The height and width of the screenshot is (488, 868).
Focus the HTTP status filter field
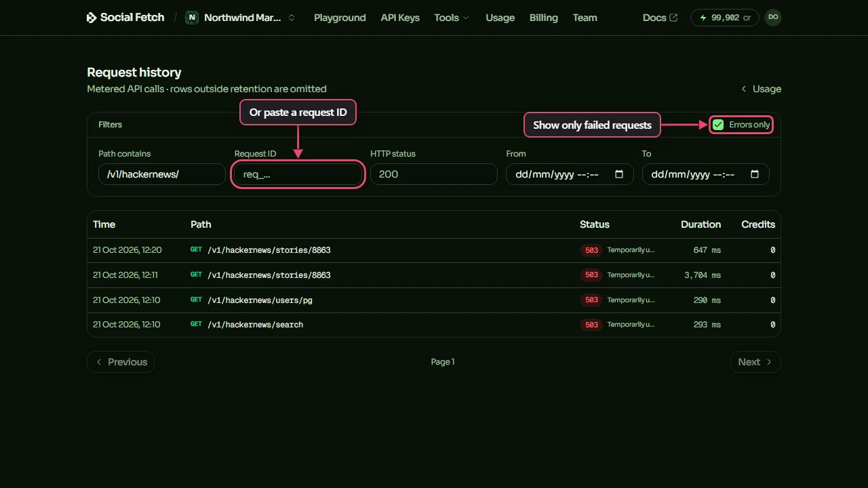(x=434, y=174)
